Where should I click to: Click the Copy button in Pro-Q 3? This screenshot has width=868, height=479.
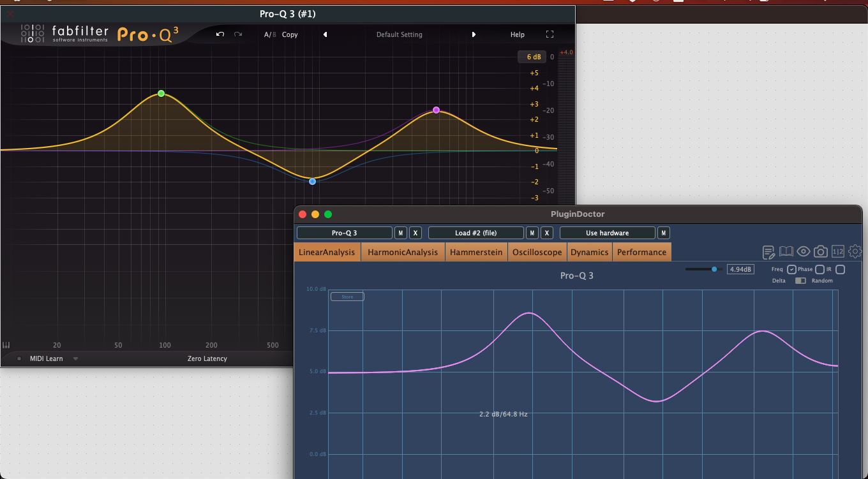(290, 34)
